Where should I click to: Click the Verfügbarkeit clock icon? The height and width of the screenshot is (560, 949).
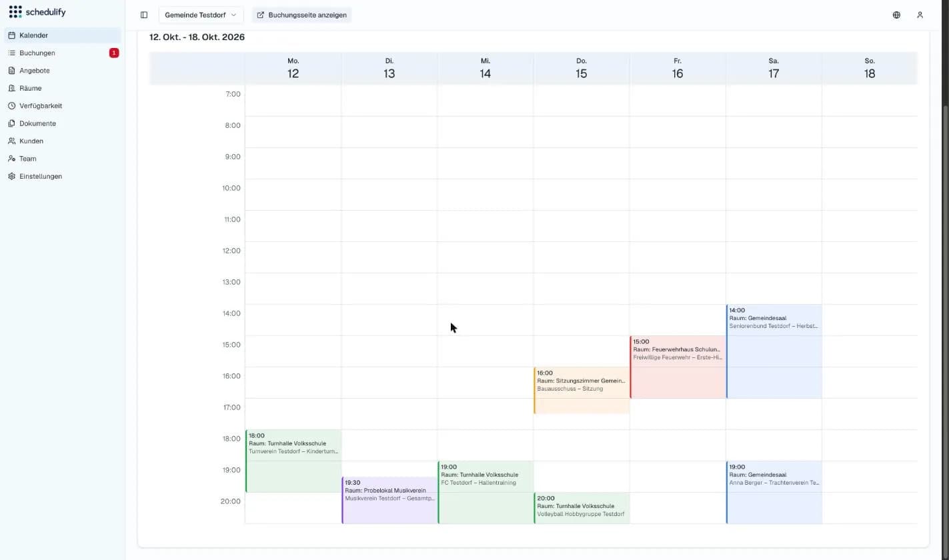tap(12, 106)
